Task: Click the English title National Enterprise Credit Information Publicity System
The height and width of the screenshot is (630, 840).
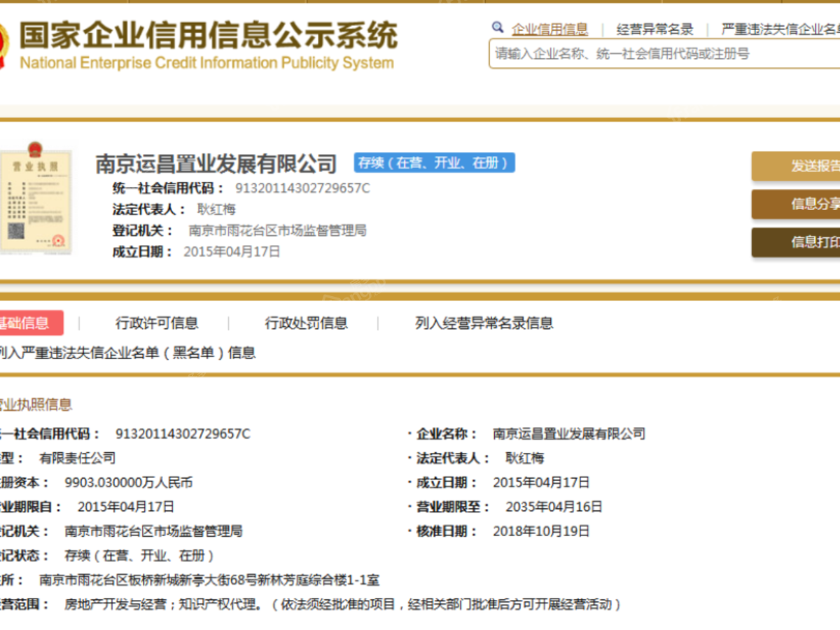Action: [x=206, y=63]
